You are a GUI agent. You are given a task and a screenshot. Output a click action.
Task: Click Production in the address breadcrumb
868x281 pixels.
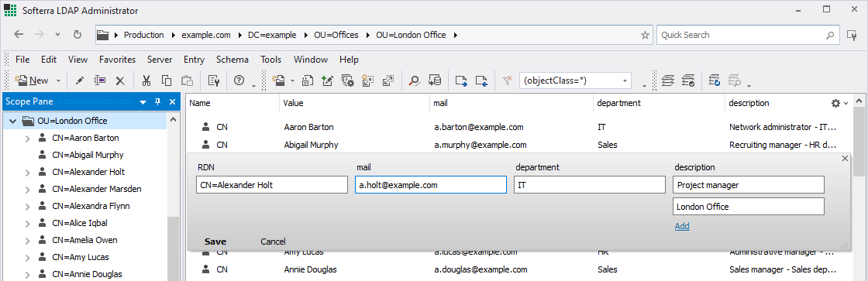click(x=144, y=35)
